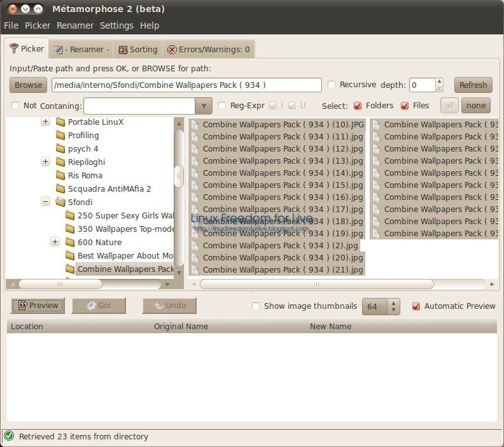Click the folder icon beside 600 Nature
The image size is (504, 447).
(x=70, y=242)
